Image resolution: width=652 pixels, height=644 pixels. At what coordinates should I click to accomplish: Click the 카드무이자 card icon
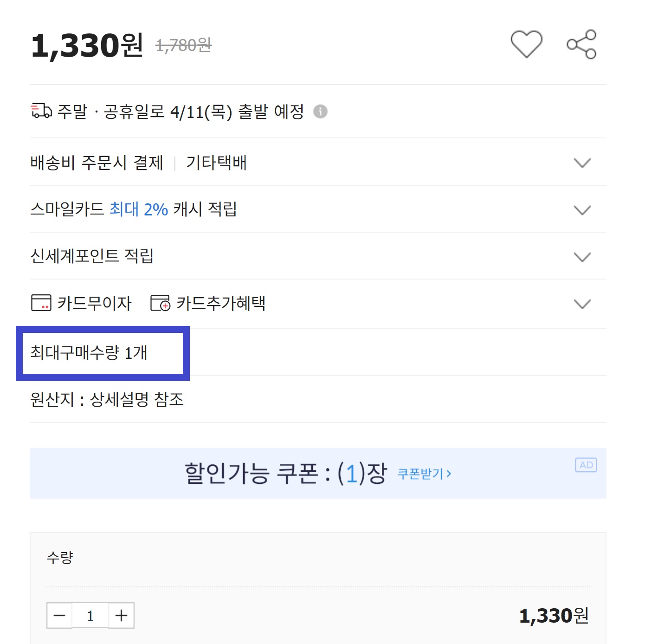click(x=41, y=303)
